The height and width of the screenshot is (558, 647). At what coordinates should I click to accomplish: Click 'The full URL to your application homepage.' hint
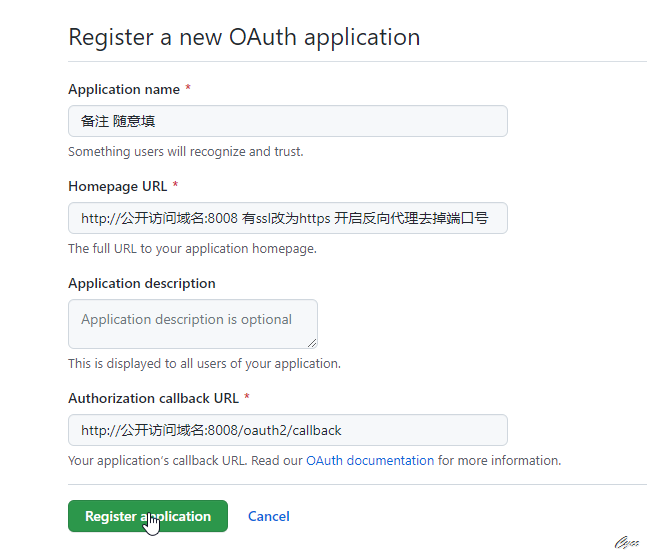coord(192,248)
